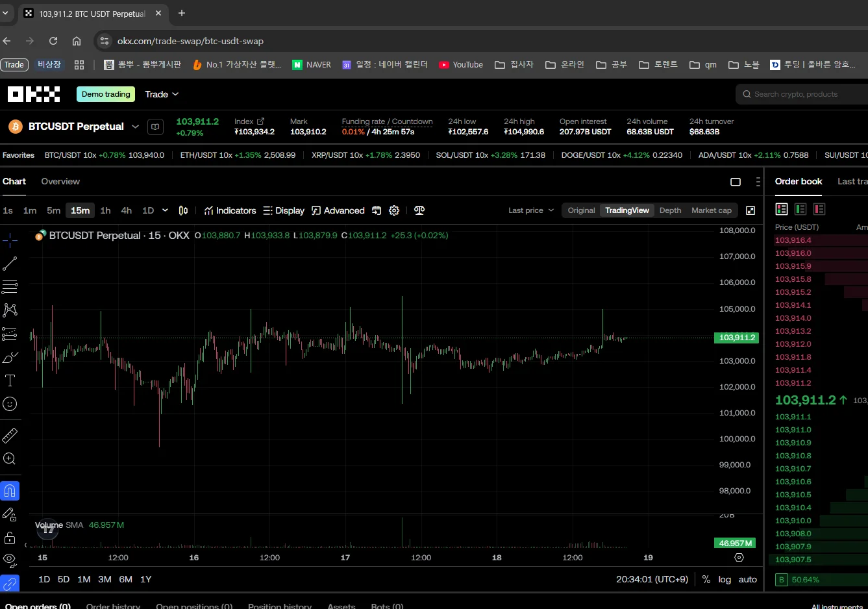Toggle log scale on chart
Viewport: 868px width, 609px height.
(725, 579)
